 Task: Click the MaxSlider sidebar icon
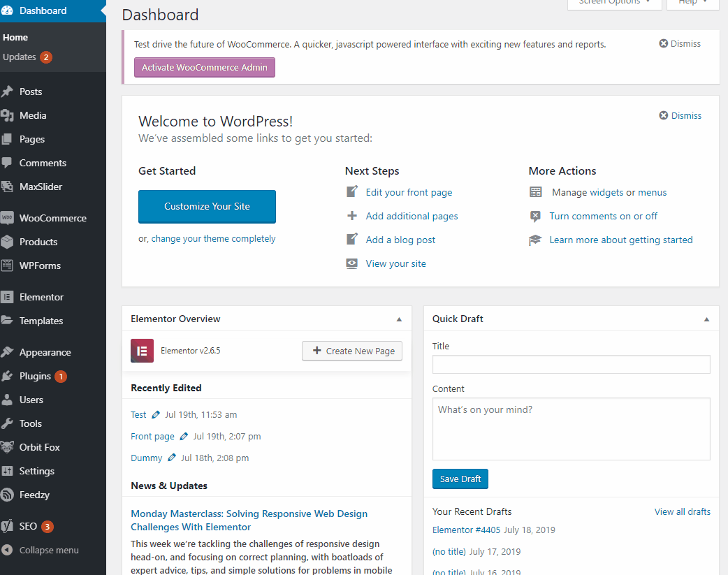tap(7, 187)
